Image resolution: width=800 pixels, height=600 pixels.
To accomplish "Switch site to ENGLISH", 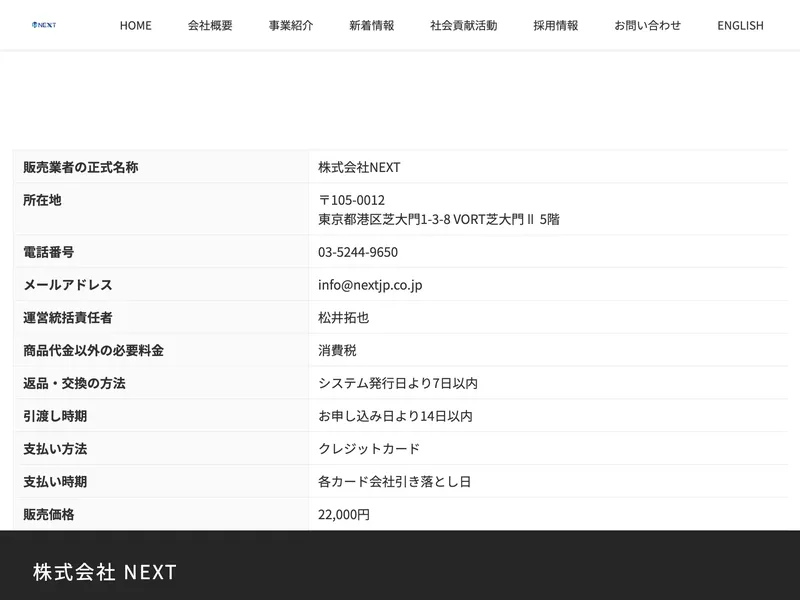I will 740,26.
